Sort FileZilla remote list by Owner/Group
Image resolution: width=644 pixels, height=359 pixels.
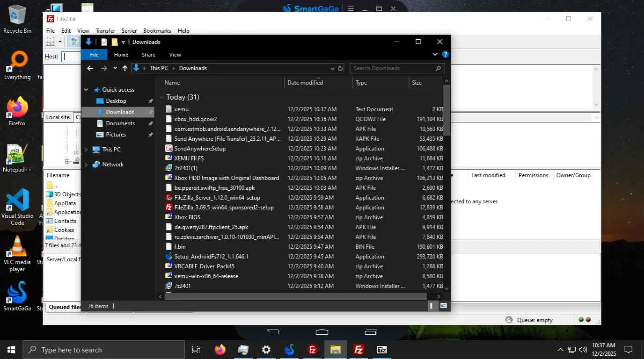pos(573,175)
